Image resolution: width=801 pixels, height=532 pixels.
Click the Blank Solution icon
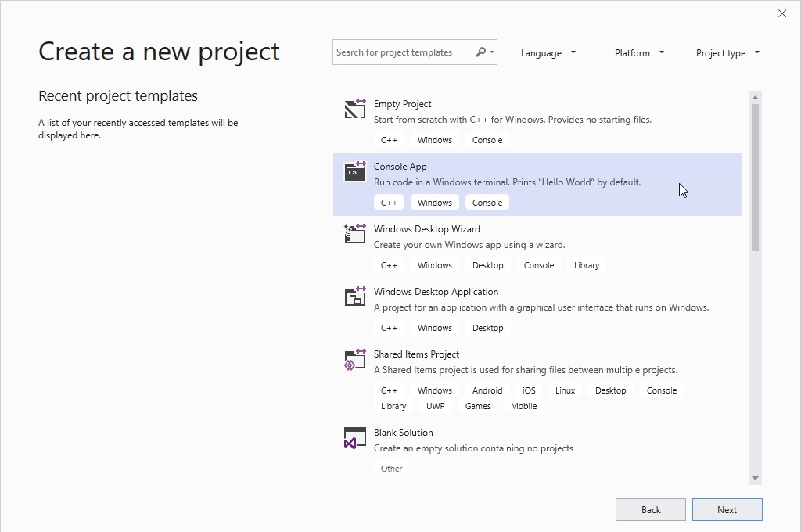355,438
